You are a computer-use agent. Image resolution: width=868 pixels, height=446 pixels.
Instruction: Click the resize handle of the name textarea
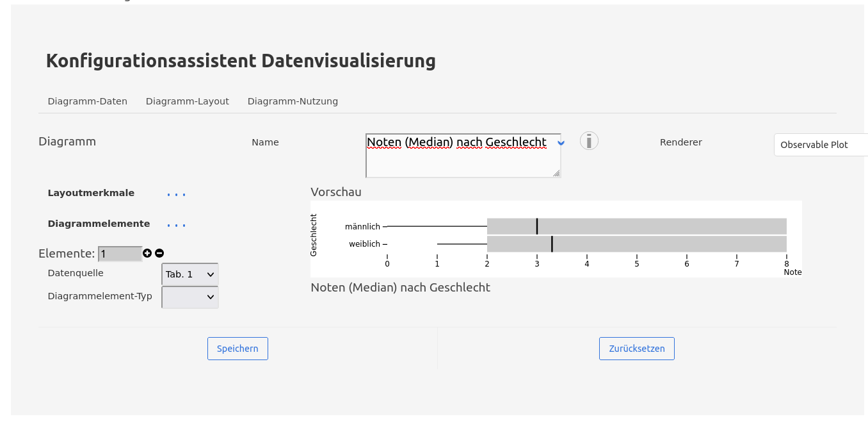(556, 173)
